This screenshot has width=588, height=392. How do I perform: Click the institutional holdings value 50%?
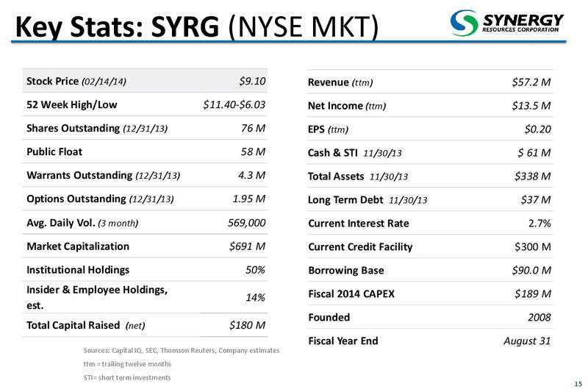(255, 270)
